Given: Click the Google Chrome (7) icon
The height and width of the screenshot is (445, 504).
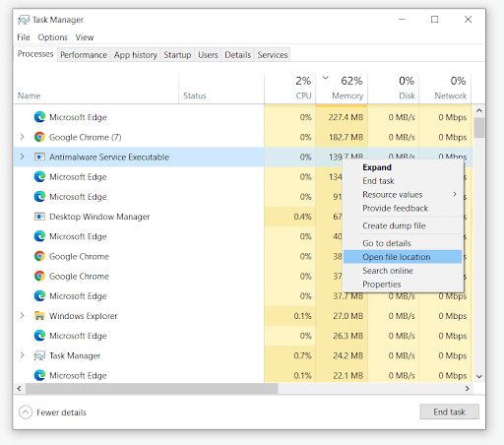Looking at the screenshot, I should (x=39, y=137).
